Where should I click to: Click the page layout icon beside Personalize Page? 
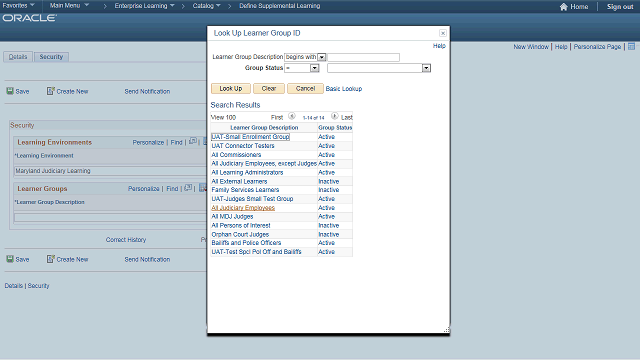(x=631, y=47)
